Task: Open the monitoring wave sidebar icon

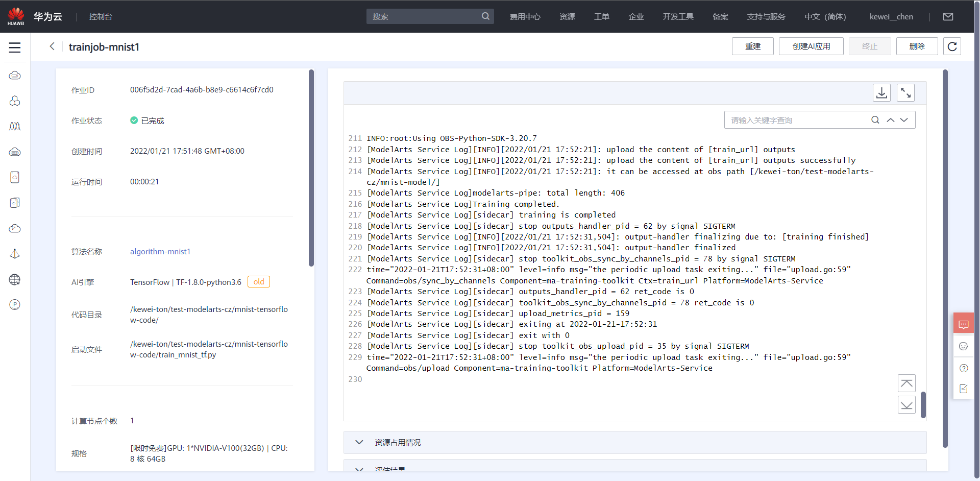Action: click(15, 126)
